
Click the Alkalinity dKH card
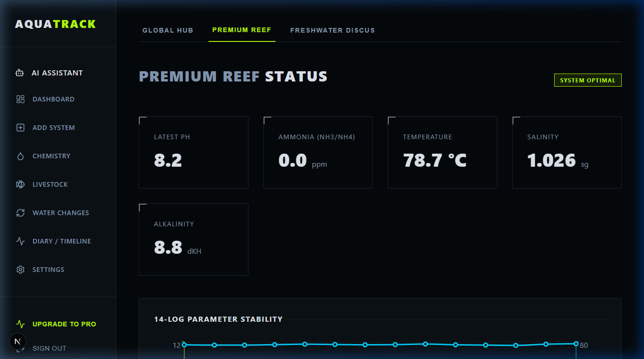pos(193,239)
